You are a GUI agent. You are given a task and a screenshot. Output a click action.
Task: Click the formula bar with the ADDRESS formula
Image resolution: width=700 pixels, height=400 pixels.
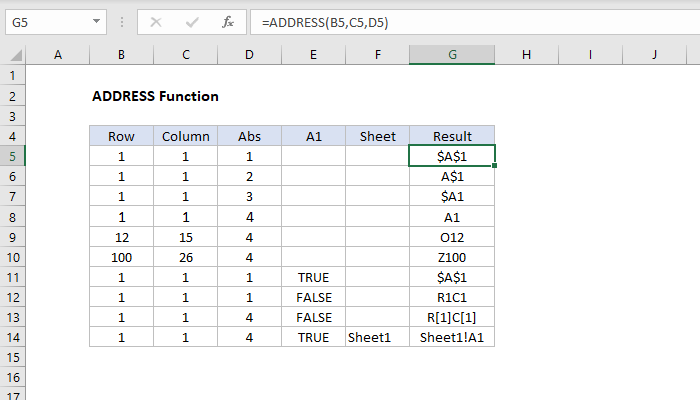point(450,20)
